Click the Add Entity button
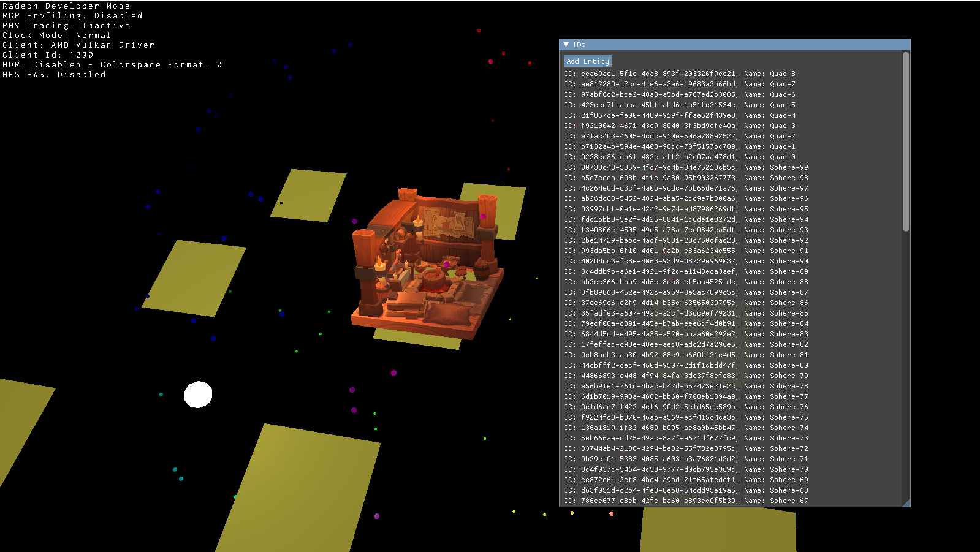 pos(588,61)
